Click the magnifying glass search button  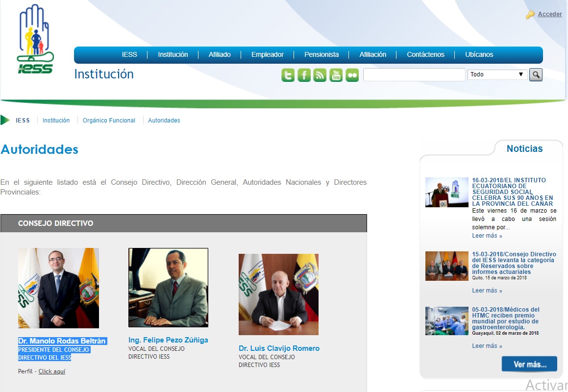tap(536, 74)
